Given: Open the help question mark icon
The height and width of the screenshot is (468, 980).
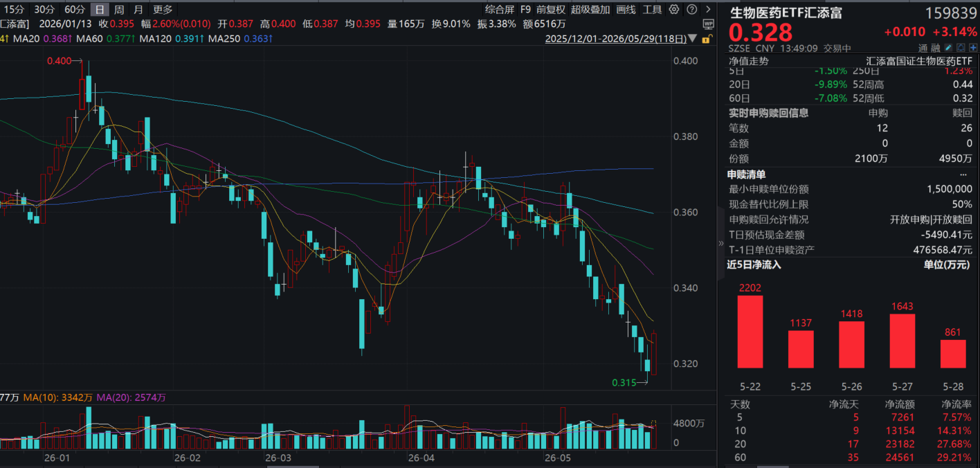Looking at the screenshot, I should click(691, 10).
